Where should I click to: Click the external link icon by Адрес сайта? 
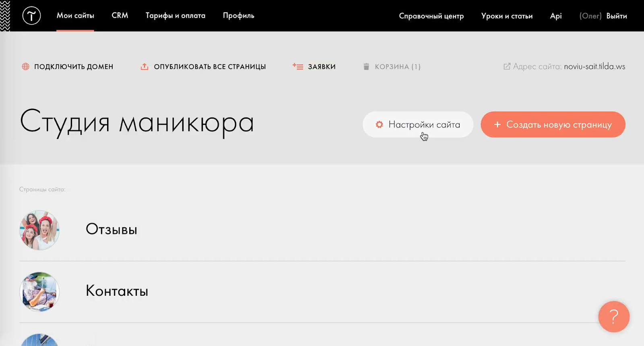[507, 66]
